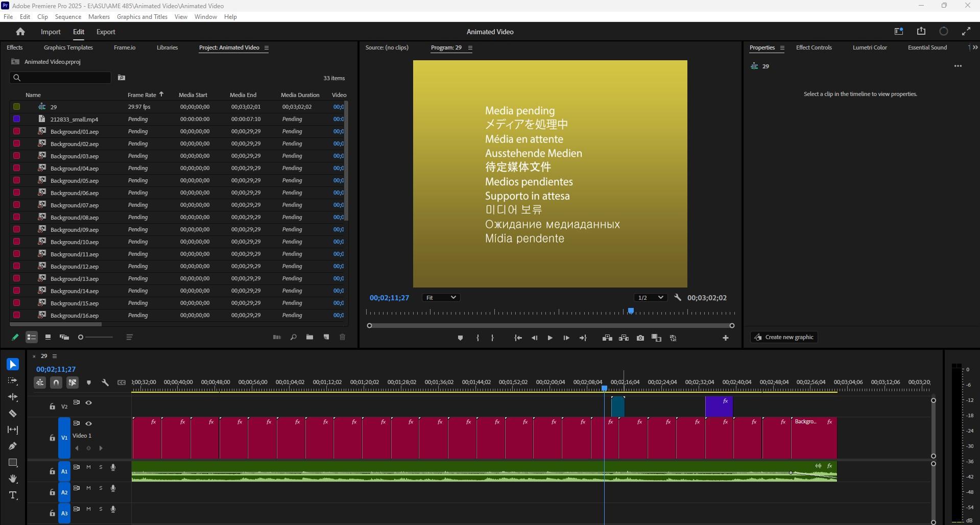Solo track A2
980x525 pixels.
pos(101,488)
